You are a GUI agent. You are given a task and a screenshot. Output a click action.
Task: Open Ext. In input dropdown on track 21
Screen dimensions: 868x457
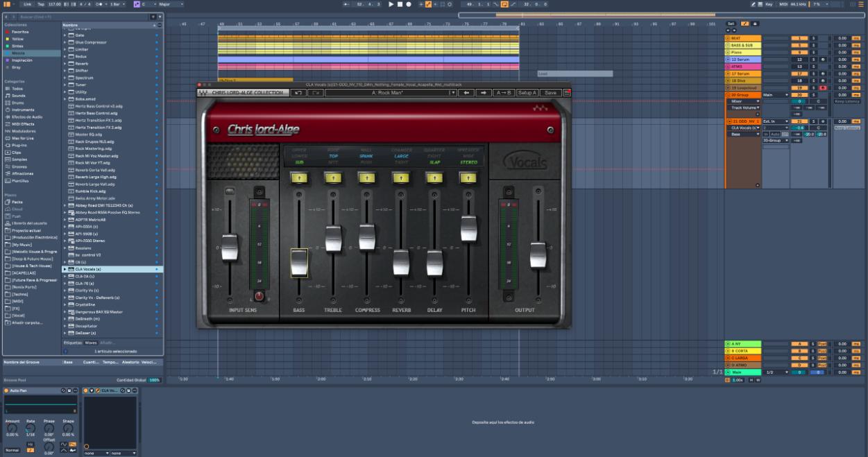pyautogui.click(x=775, y=121)
